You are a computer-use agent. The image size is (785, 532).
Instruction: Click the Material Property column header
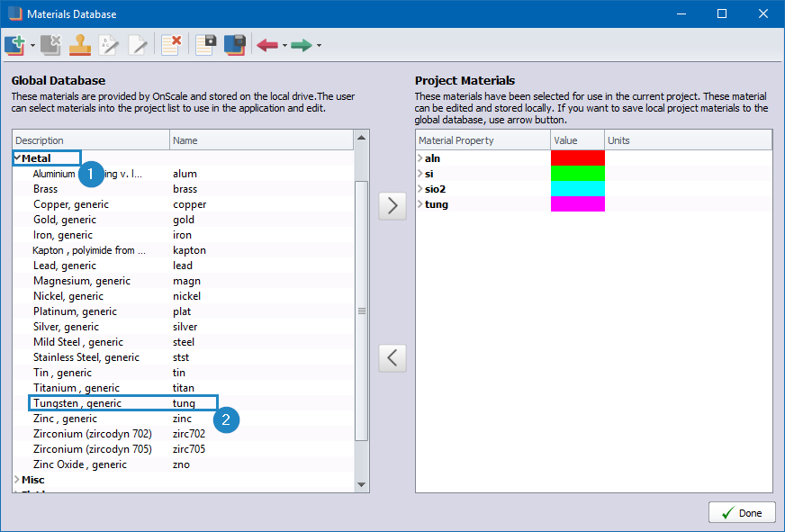pyautogui.click(x=483, y=140)
